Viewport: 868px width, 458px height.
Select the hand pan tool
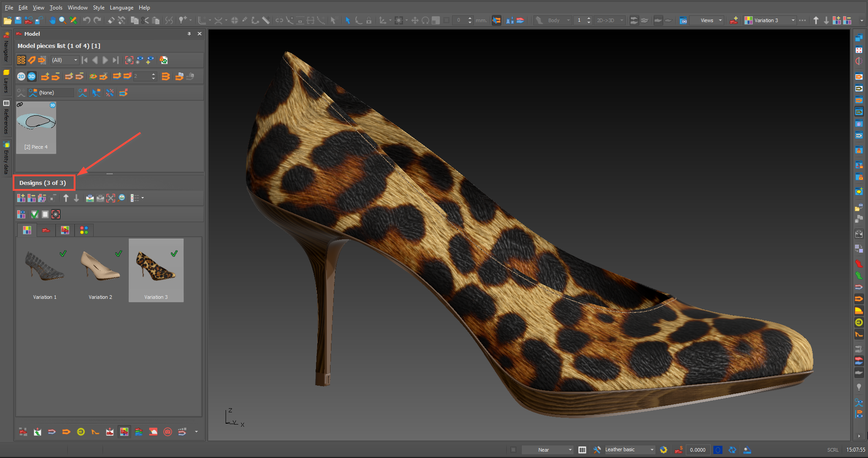(x=52, y=20)
